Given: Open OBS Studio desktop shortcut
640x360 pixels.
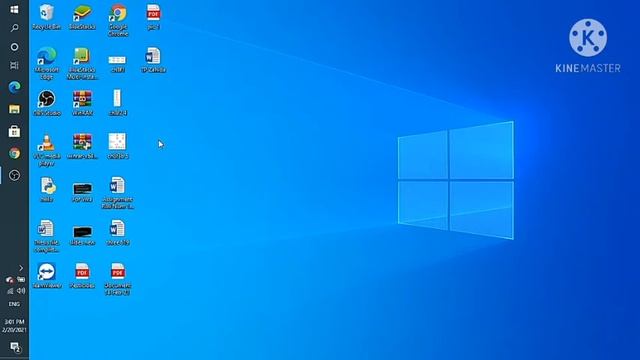Looking at the screenshot, I should 47,103.
